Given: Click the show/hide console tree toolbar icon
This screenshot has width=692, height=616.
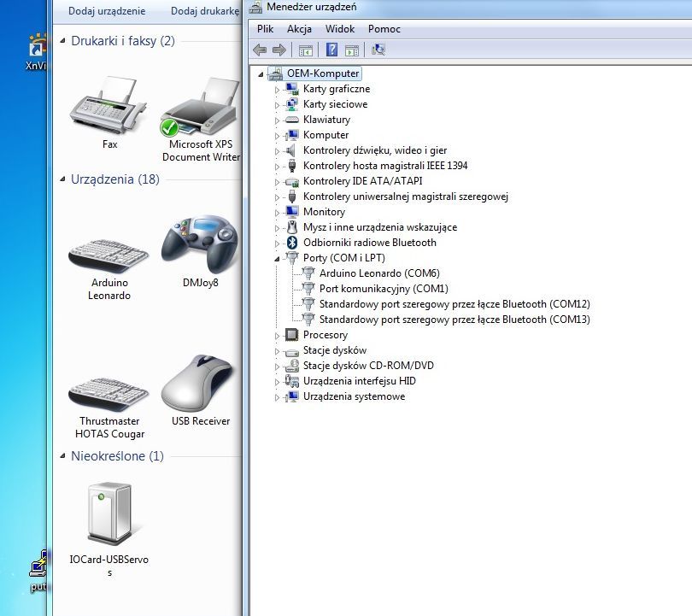Looking at the screenshot, I should tap(305, 50).
